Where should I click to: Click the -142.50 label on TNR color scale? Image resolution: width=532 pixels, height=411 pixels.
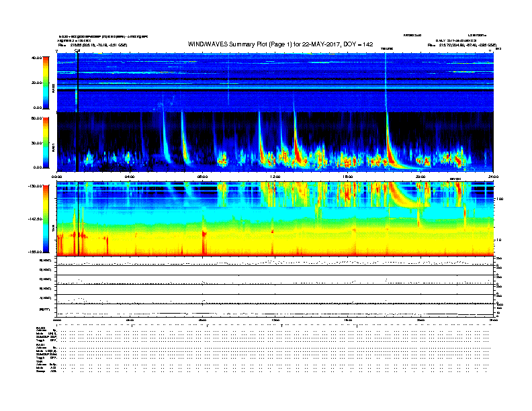[x=35, y=219]
